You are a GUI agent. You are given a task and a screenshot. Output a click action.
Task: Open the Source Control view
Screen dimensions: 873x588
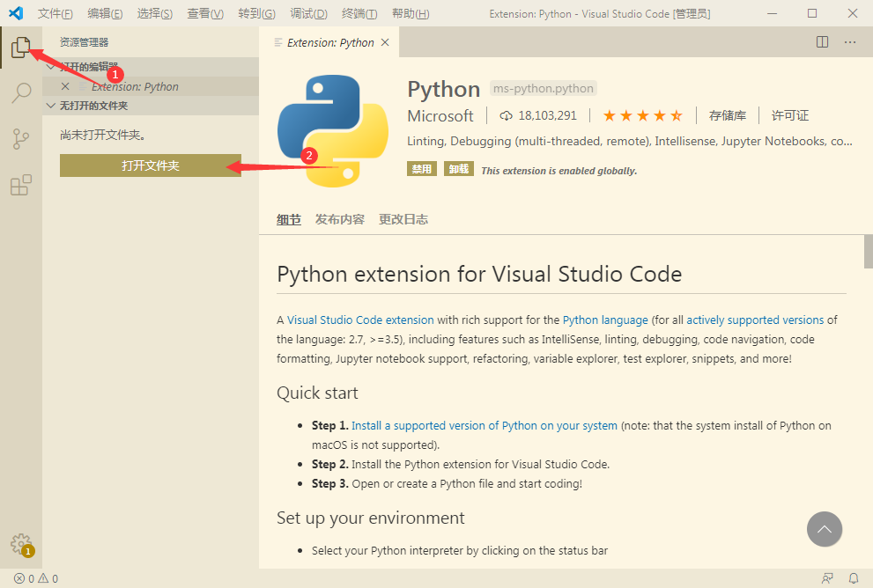tap(21, 139)
